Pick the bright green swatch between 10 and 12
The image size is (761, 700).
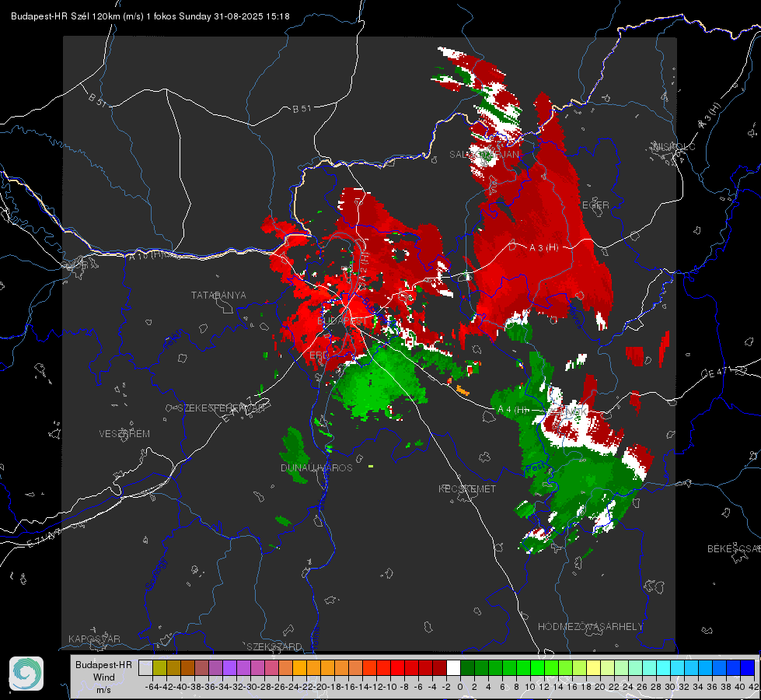click(x=537, y=668)
